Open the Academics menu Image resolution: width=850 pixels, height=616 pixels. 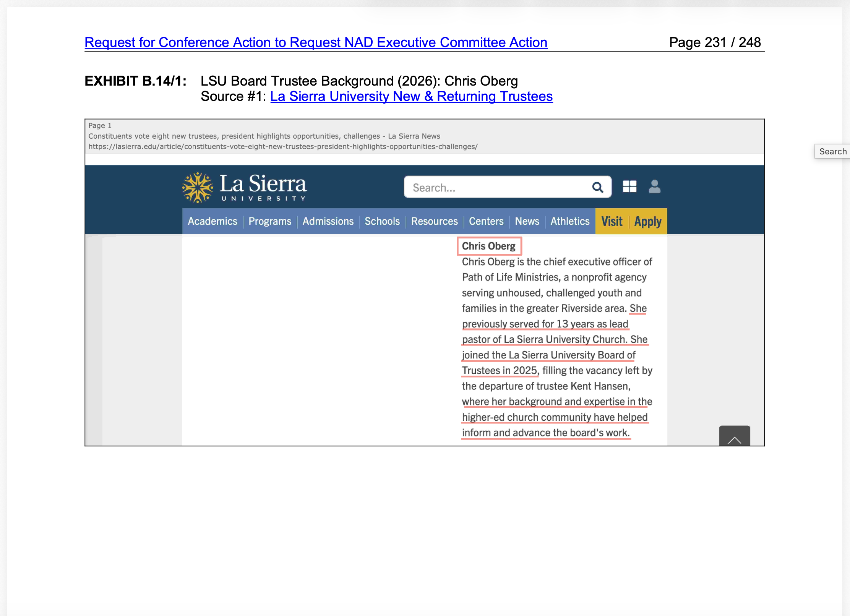[x=212, y=221]
